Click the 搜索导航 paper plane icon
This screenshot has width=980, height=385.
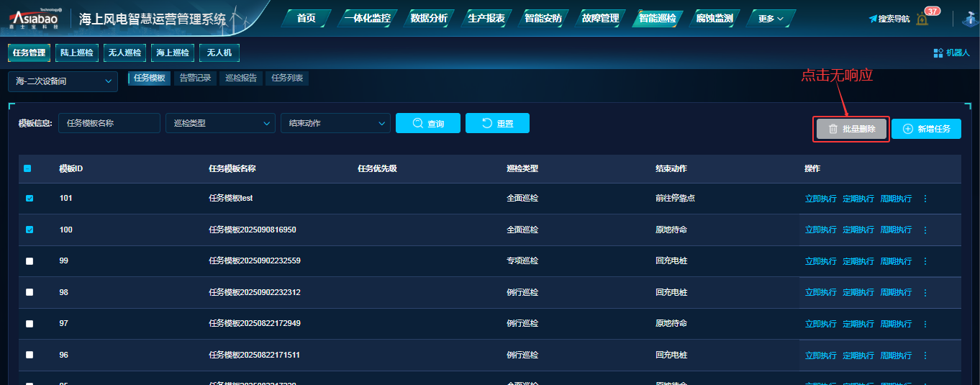click(873, 19)
